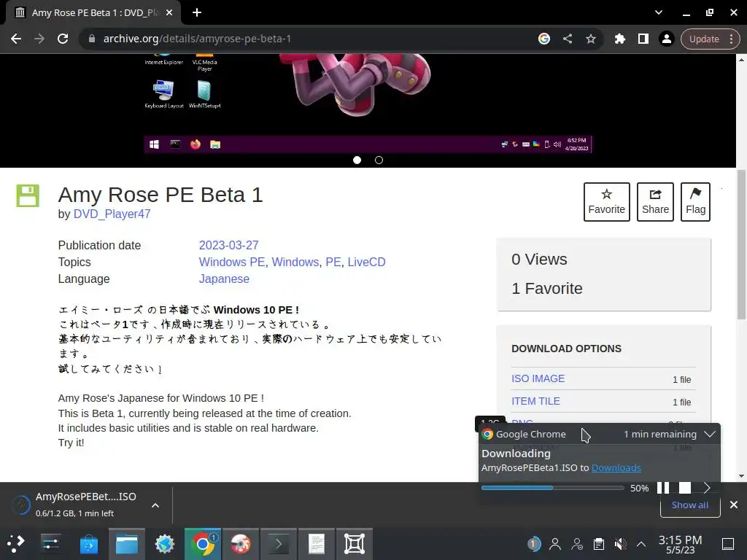Screen dimensions: 747x560
Task: Open the Downloads folder link in notification
Action: pos(616,467)
